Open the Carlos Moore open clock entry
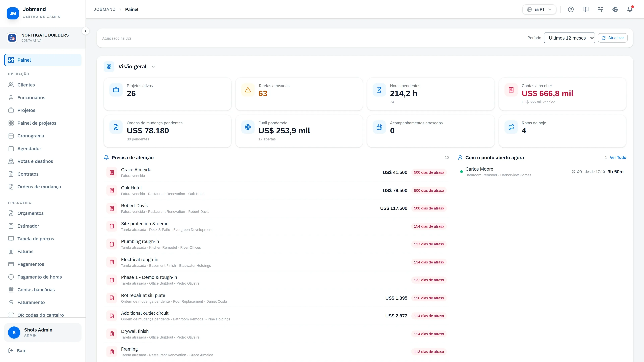The image size is (644, 362). (542, 172)
